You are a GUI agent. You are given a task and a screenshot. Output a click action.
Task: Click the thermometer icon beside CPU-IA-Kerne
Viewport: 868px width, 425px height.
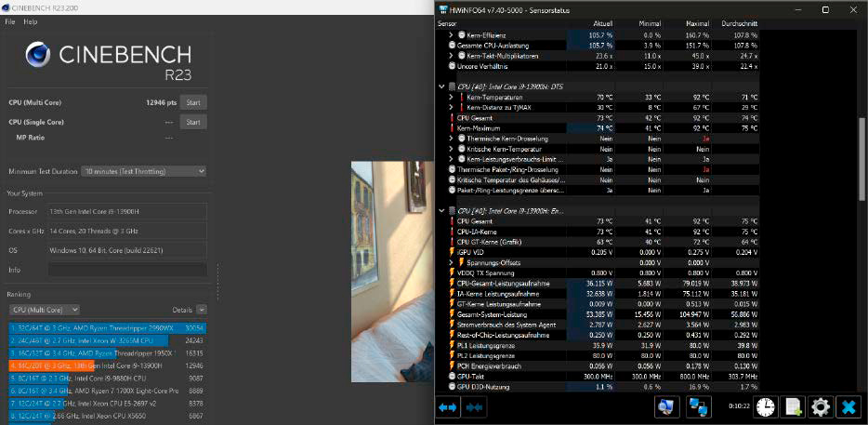[452, 232]
